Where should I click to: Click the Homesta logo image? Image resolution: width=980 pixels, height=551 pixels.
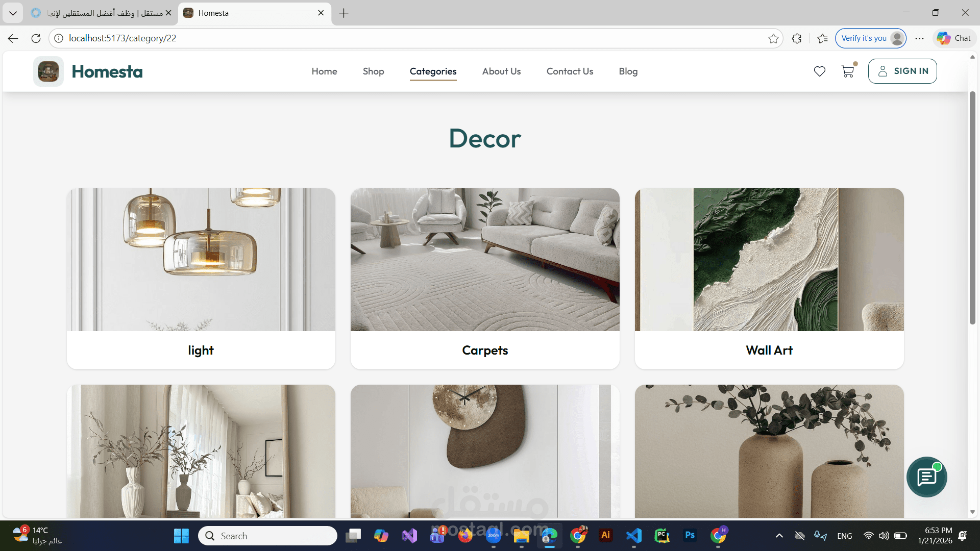(x=48, y=71)
